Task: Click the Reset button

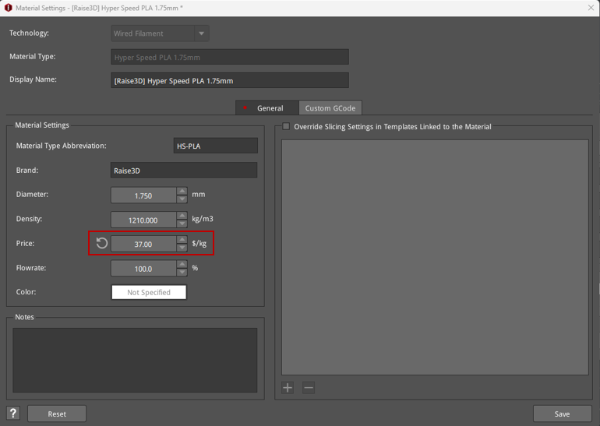Action: coord(55,413)
